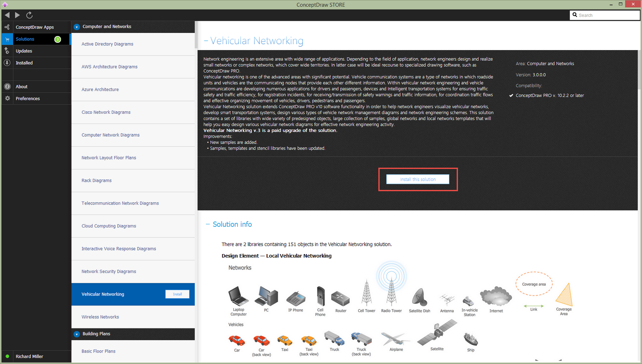642x364 pixels.
Task: Go back with the left arrow icon
Action: point(7,15)
